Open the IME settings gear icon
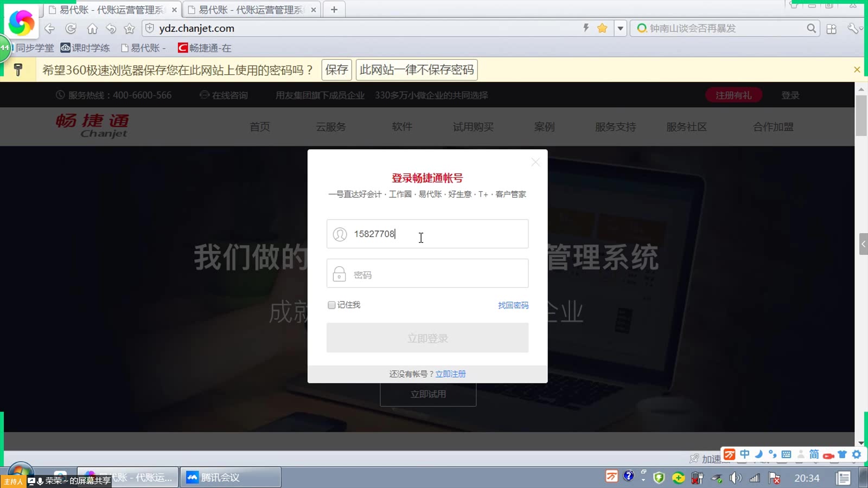The image size is (868, 488). pyautogui.click(x=857, y=454)
